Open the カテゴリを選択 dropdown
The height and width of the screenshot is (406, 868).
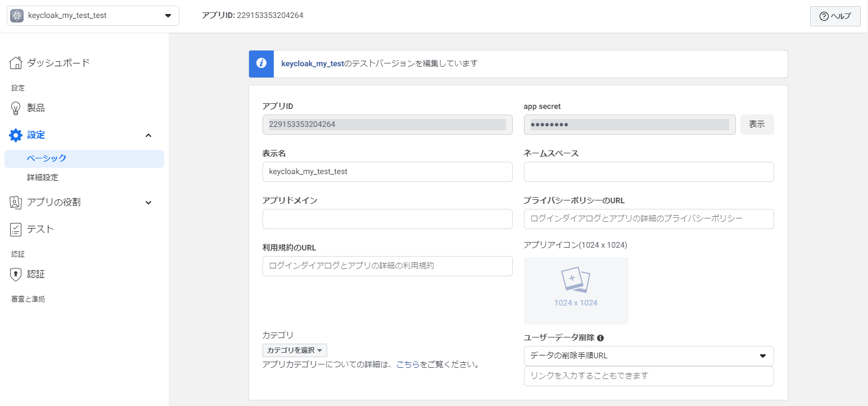[x=295, y=350]
